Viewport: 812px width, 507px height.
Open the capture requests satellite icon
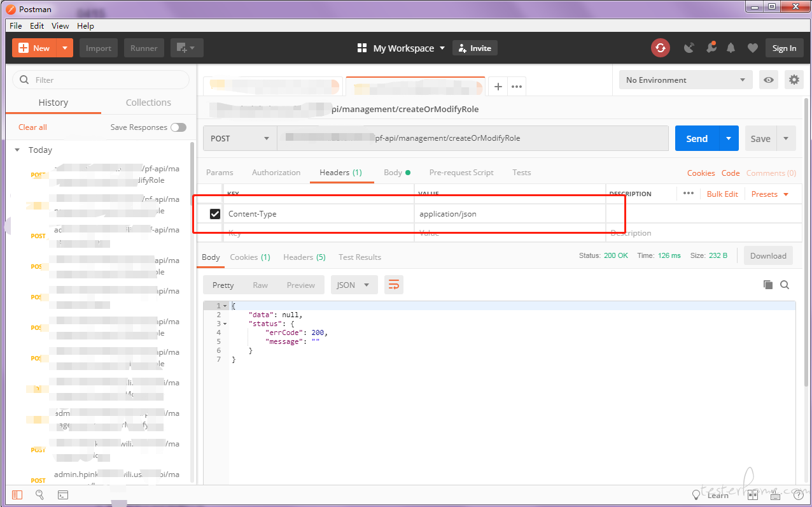click(x=689, y=48)
